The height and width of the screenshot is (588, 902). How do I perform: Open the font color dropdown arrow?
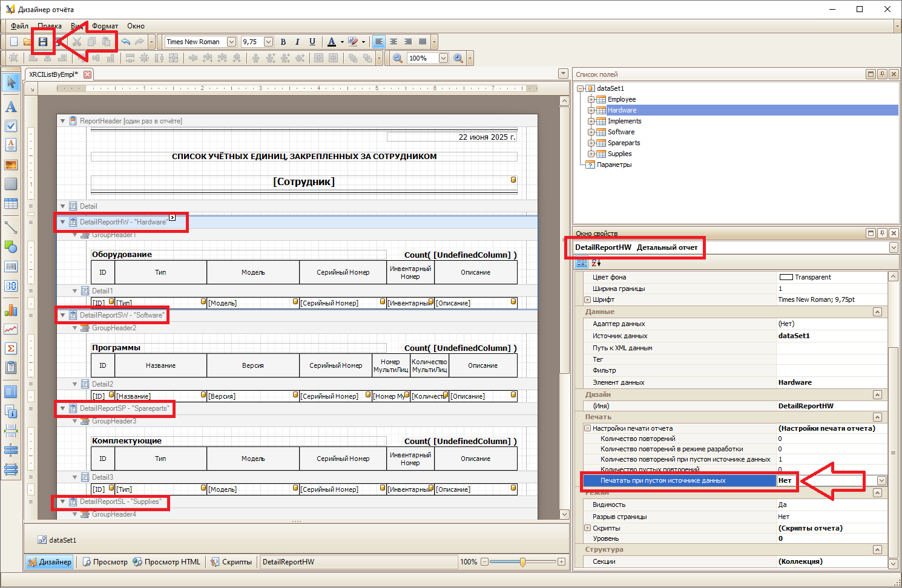[342, 42]
